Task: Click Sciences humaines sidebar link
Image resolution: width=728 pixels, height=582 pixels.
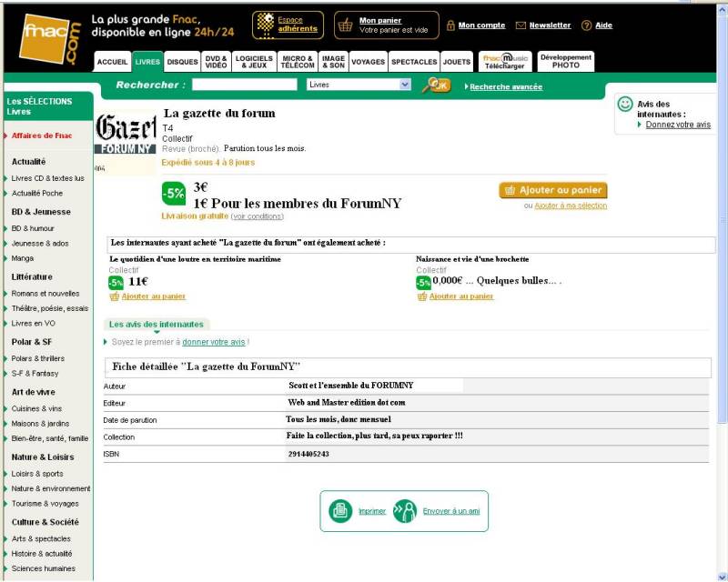Action: 43,568
